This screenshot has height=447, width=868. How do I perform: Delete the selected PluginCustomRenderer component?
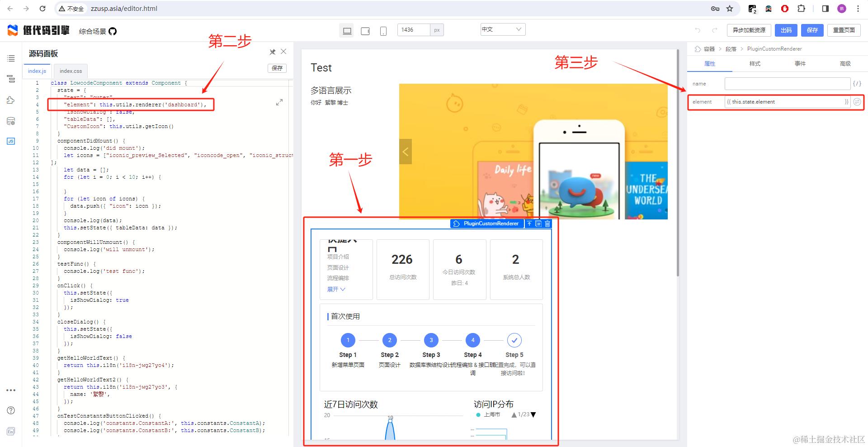(547, 223)
